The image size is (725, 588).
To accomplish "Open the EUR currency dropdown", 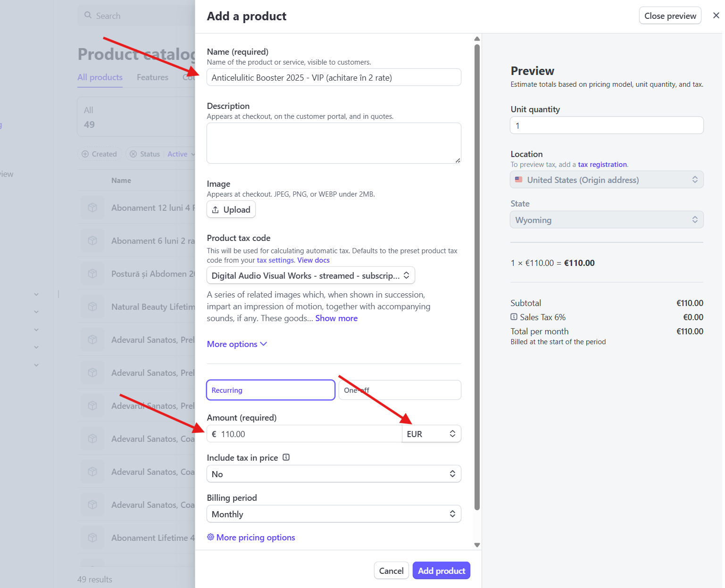I will coord(431,434).
